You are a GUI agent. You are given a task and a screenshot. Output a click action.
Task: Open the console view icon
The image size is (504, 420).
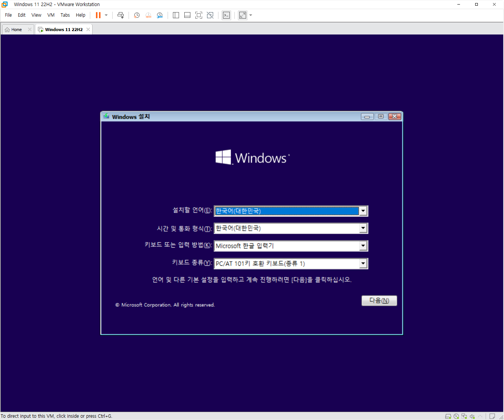point(226,15)
